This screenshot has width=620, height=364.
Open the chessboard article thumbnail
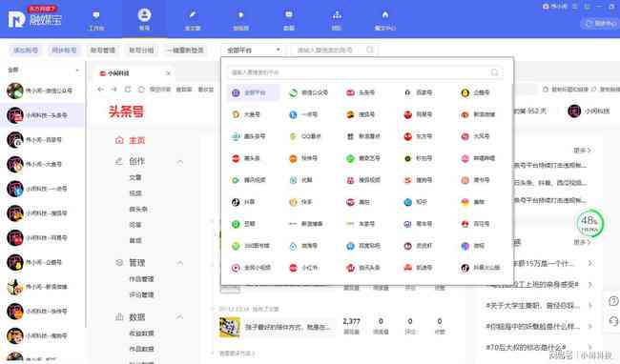tap(229, 327)
